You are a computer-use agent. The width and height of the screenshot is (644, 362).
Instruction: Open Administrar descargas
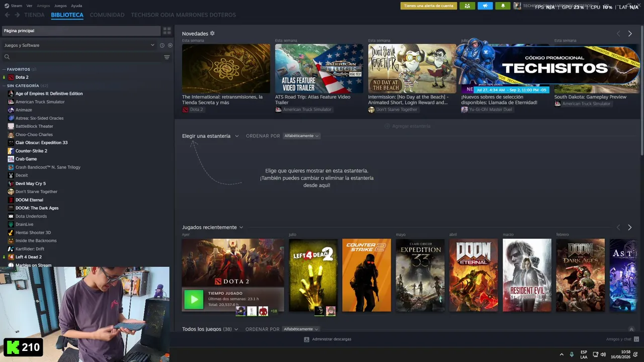[x=328, y=339]
